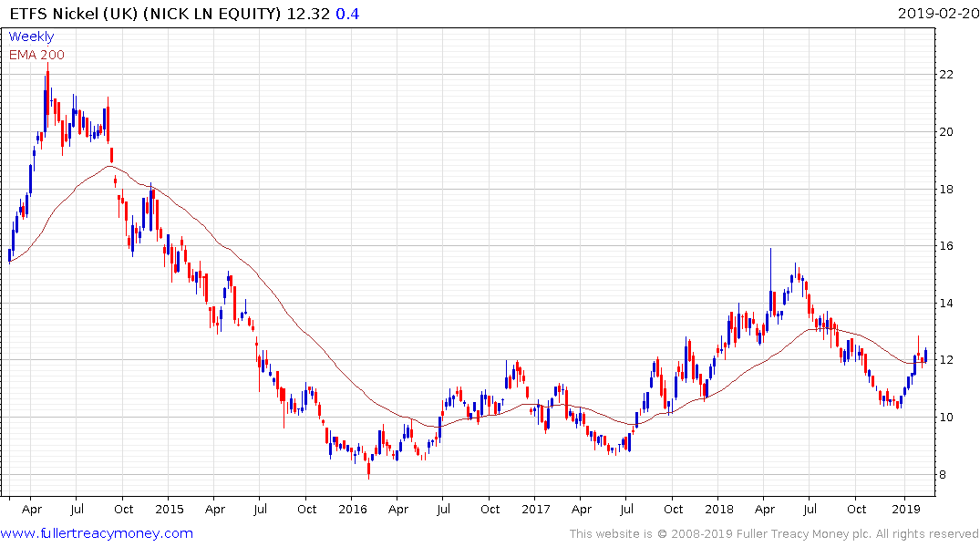Open the www.fullertreacymoney.com link
Screen dimensions: 980x547
pyautogui.click(x=97, y=533)
